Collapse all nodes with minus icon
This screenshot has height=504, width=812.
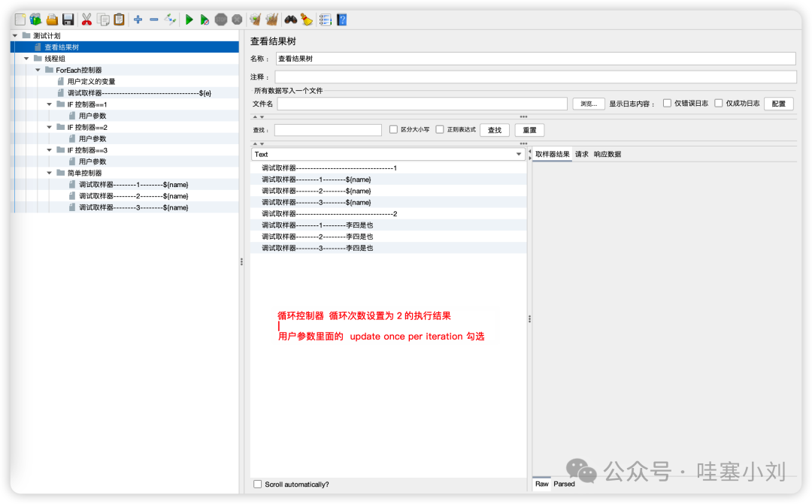(x=154, y=20)
